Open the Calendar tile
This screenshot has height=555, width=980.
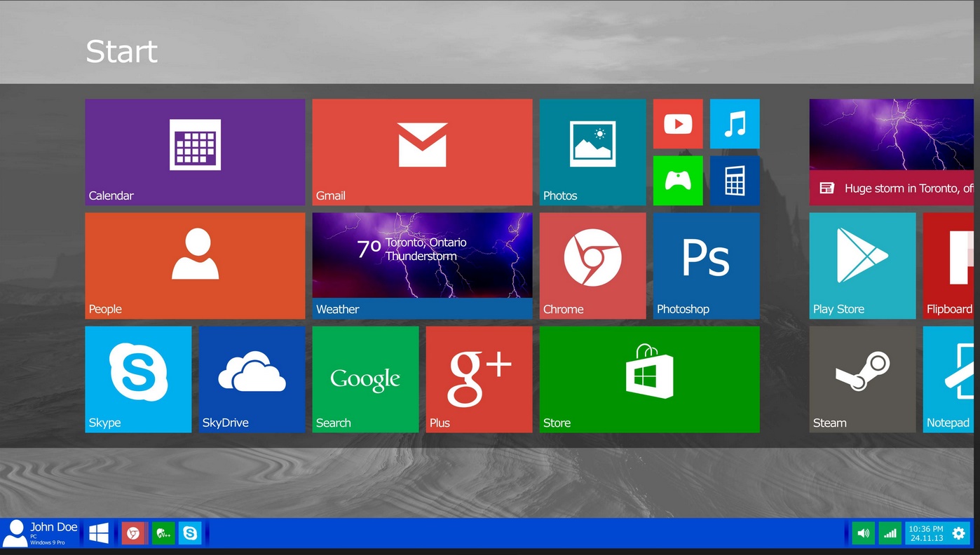(195, 151)
